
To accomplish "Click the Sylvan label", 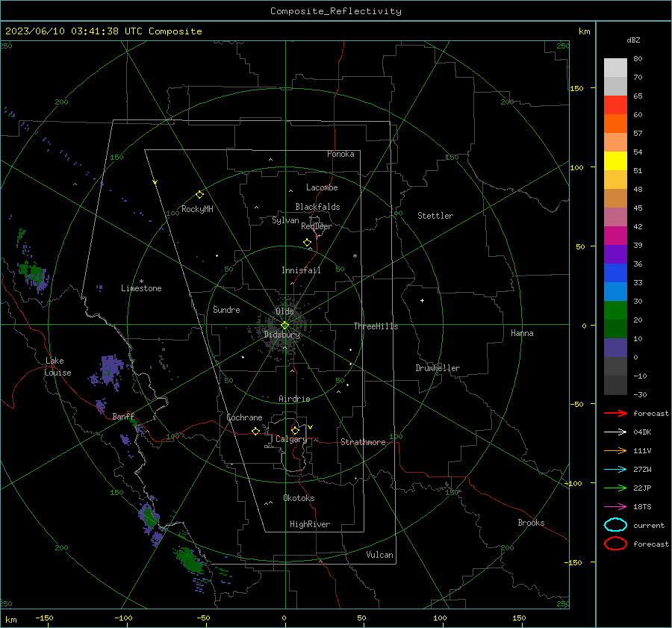I will tap(285, 220).
